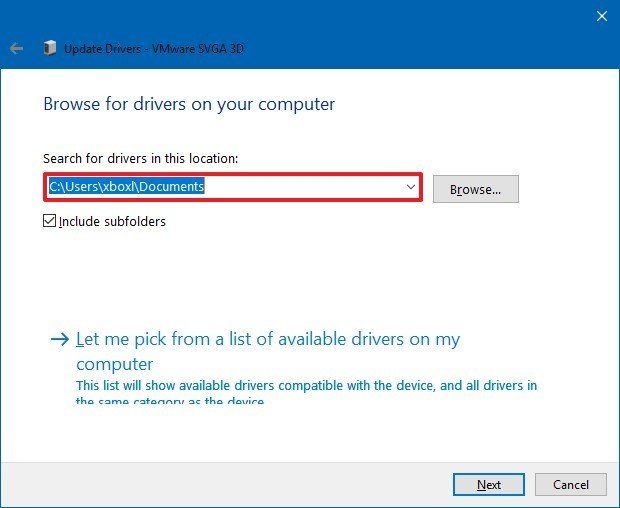Click the This list will show available drivers description

[x=306, y=385]
